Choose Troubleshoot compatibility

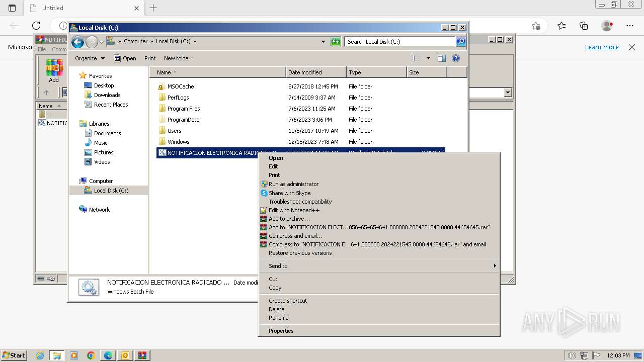379,202
